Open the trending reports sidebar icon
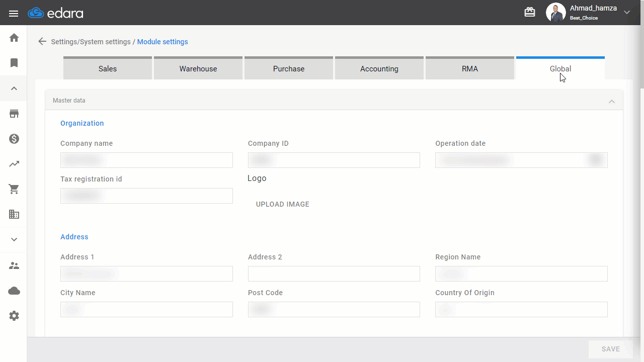 [14, 164]
